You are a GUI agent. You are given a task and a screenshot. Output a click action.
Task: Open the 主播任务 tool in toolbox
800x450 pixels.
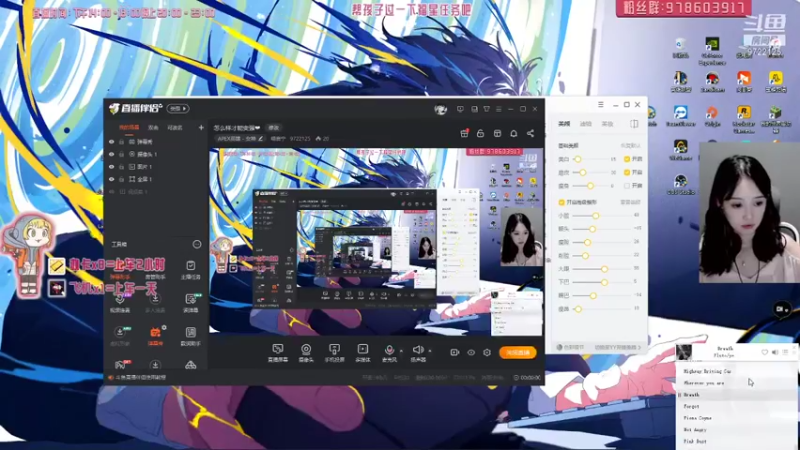190,269
